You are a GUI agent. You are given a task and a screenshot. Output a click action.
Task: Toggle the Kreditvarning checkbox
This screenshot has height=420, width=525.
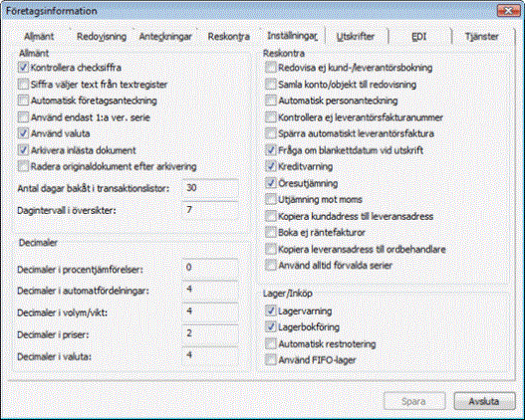[x=271, y=166]
